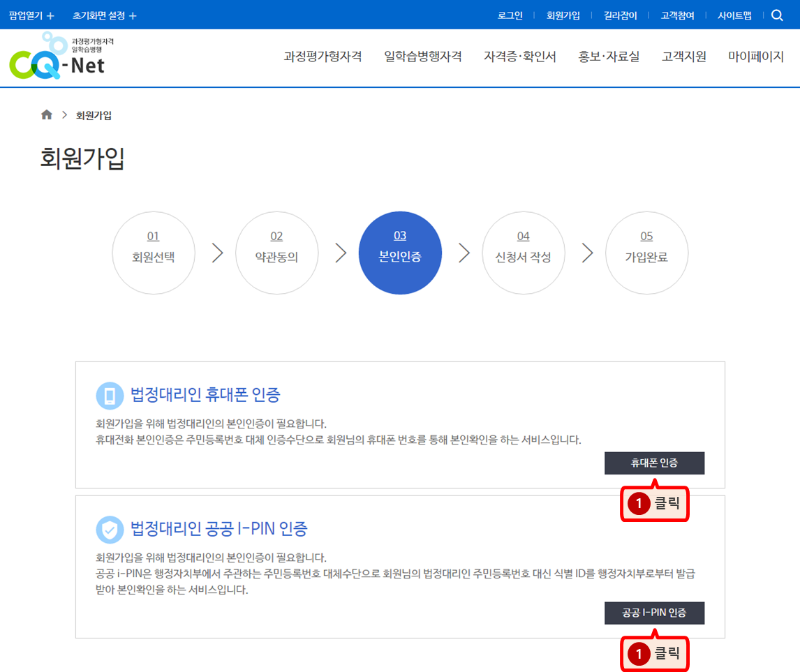Select step 02 약관동의 circle
This screenshot has height=672, width=800.
coord(277,253)
